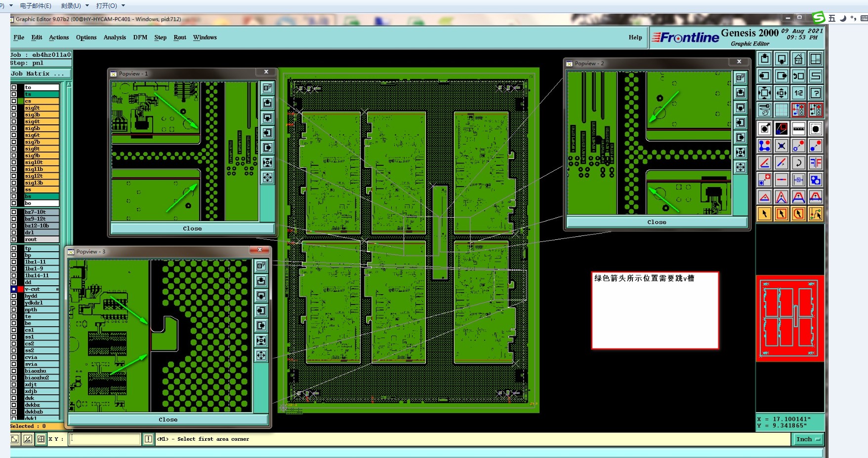This screenshot has width=868, height=458.
Task: Open the grid display icon
Action: [782, 110]
